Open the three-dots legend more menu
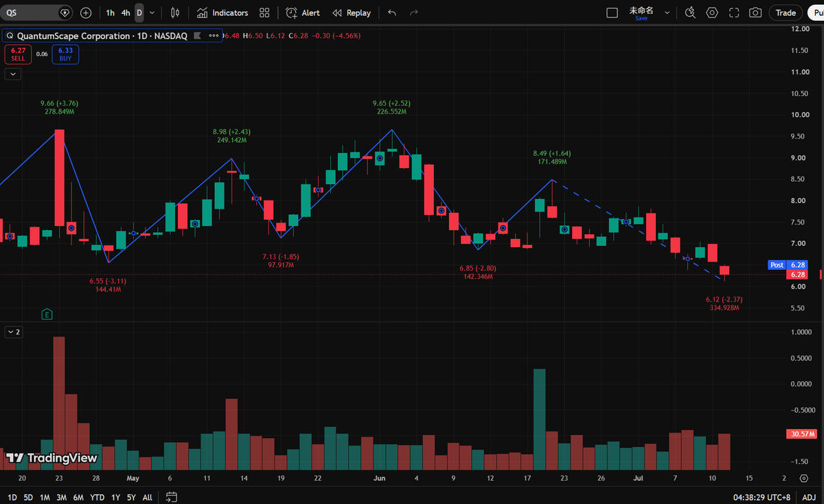Viewport: 824px width, 504px height. pyautogui.click(x=212, y=35)
